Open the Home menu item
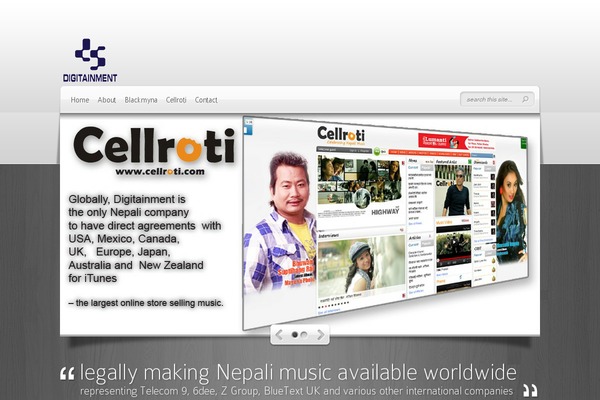600x400 pixels. pyautogui.click(x=80, y=100)
